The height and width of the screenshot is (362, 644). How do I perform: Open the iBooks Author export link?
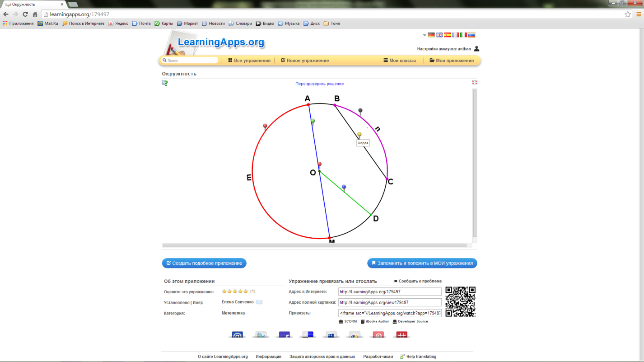375,321
